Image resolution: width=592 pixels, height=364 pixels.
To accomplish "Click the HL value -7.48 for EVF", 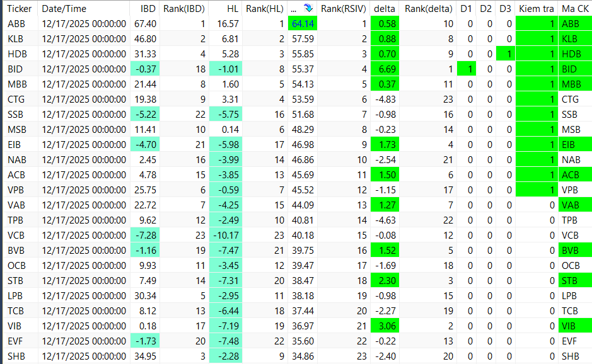I will coord(226,341).
